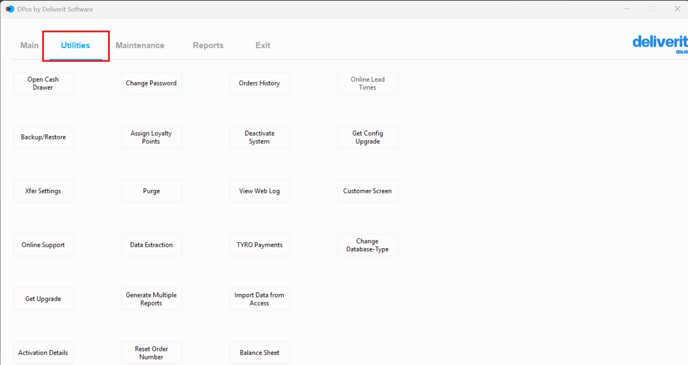The image size is (688, 365).
Task: Switch to the Main tab
Action: 29,45
